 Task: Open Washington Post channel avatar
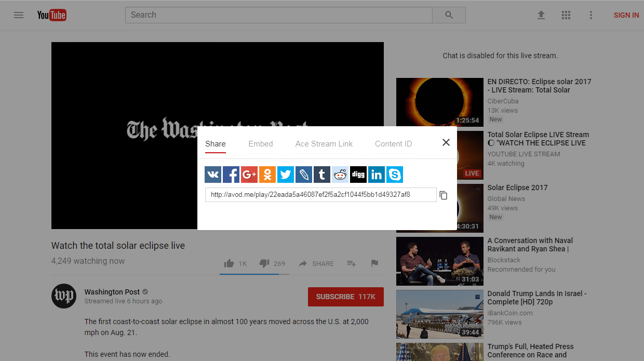pos(64,296)
